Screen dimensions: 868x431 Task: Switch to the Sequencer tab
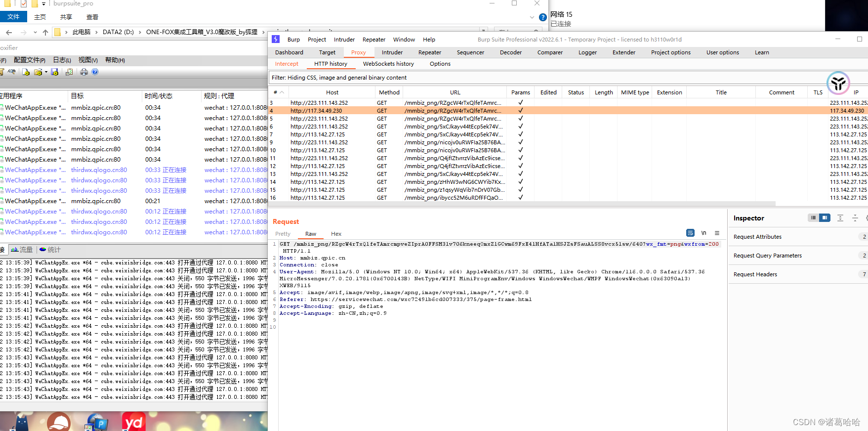click(x=470, y=52)
